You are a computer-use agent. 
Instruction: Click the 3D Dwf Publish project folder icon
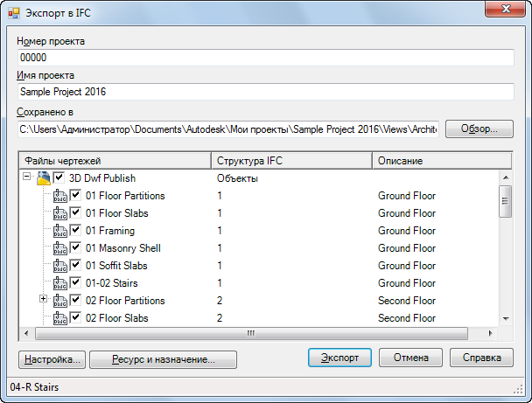(44, 178)
